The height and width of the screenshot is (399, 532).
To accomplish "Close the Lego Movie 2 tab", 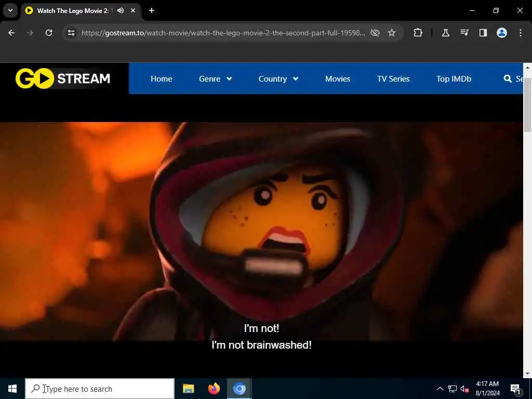I will [133, 10].
